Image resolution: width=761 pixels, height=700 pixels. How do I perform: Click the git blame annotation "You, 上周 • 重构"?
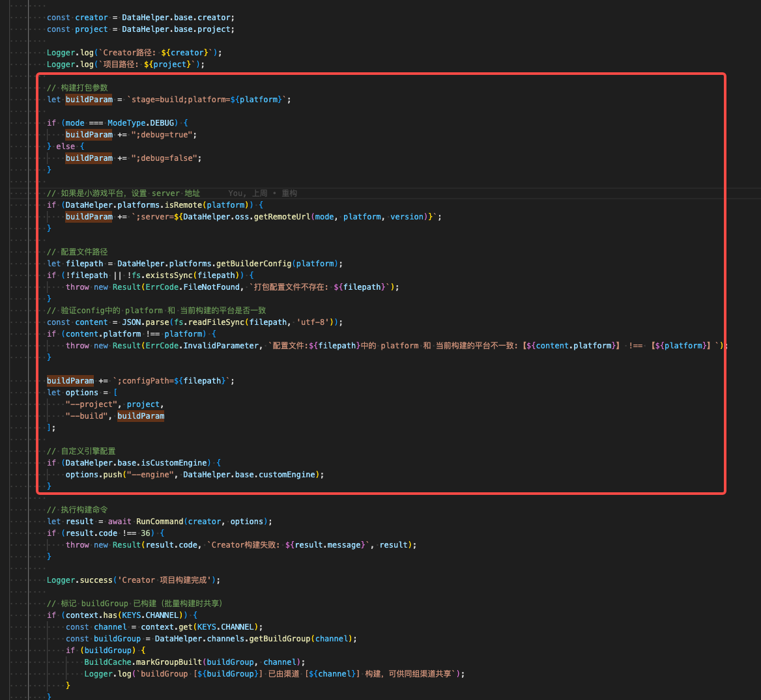tap(263, 193)
